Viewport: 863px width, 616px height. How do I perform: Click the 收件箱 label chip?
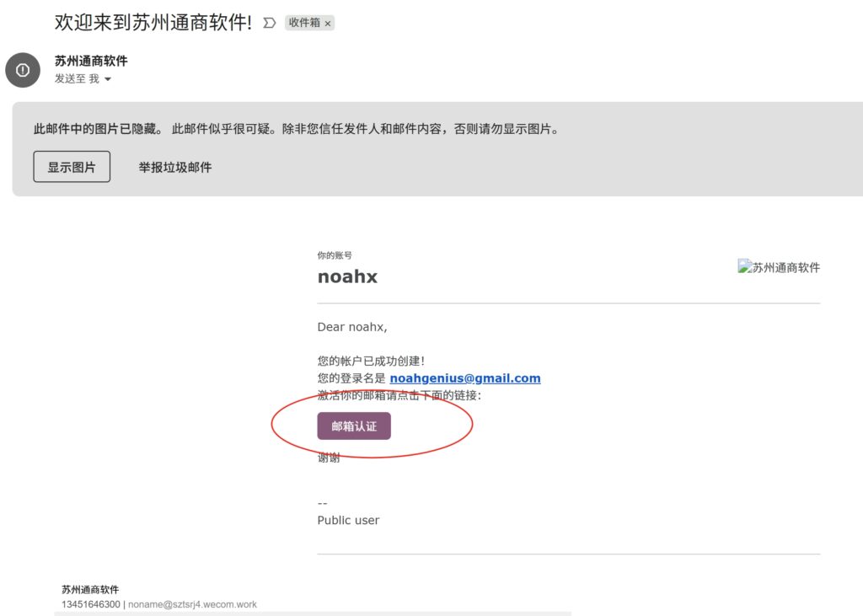point(304,24)
